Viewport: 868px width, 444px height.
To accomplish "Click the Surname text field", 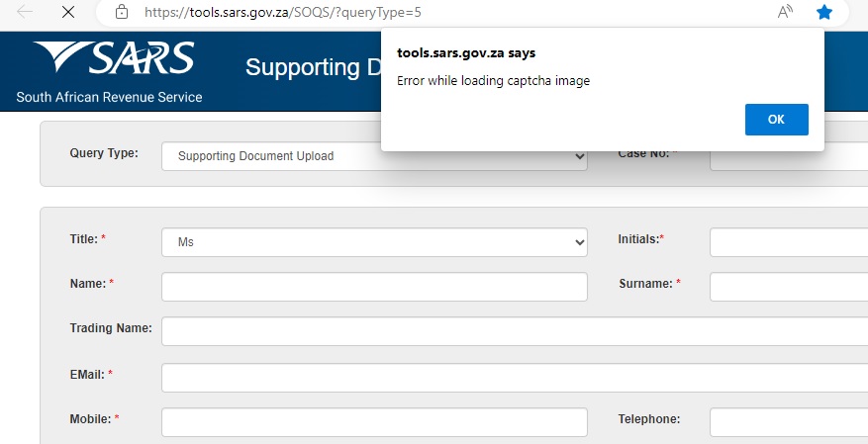I will 789,287.
